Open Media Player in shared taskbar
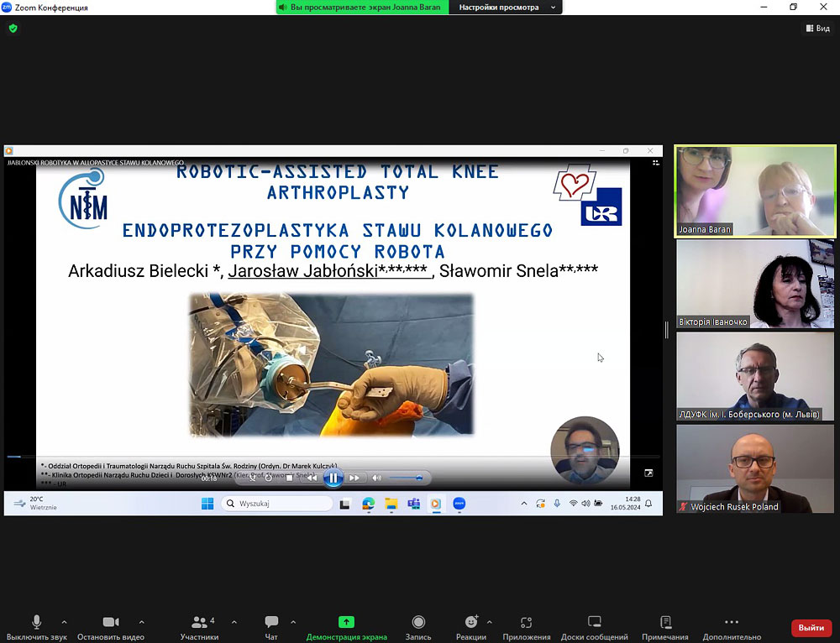Screen dimensions: 840x643 tap(436, 504)
